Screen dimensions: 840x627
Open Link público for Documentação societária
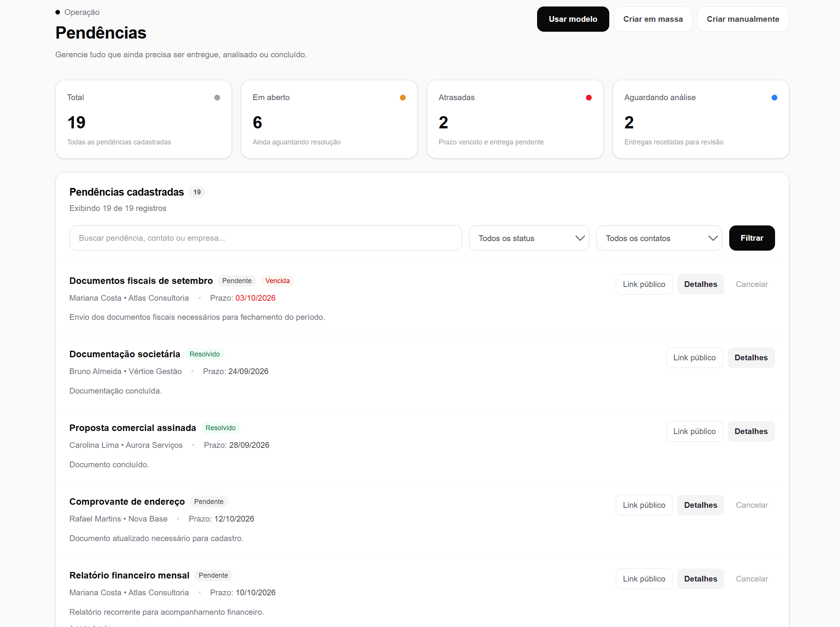(x=694, y=358)
